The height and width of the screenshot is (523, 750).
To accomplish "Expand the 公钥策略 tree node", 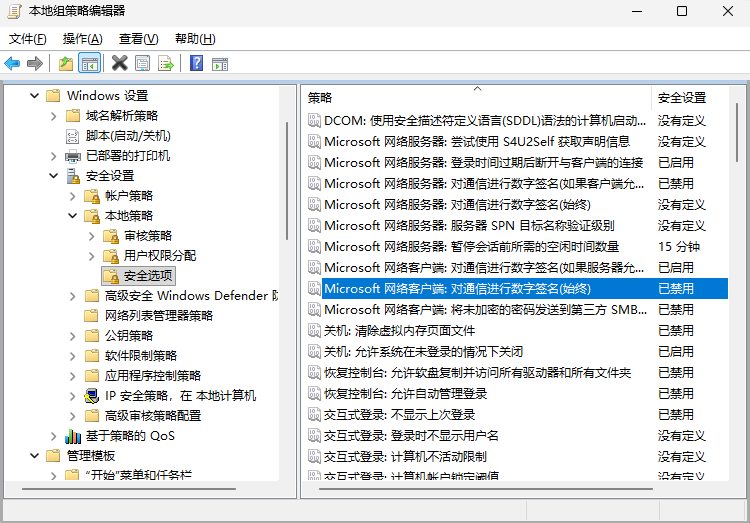I will (x=73, y=336).
